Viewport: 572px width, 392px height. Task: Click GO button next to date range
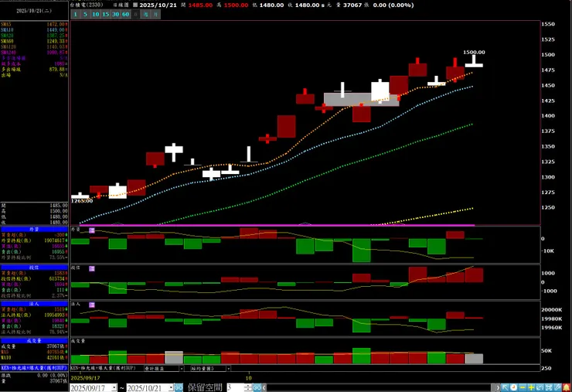click(179, 387)
